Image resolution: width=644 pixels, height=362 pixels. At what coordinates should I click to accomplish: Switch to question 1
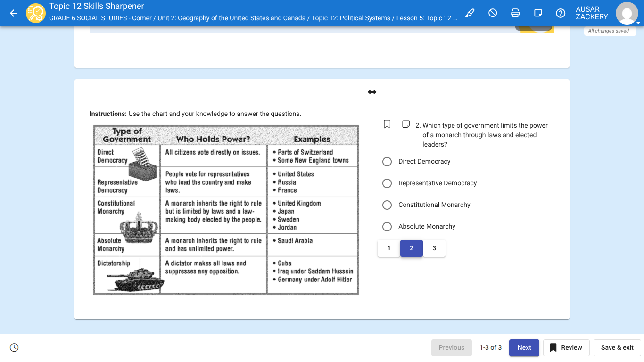point(388,248)
